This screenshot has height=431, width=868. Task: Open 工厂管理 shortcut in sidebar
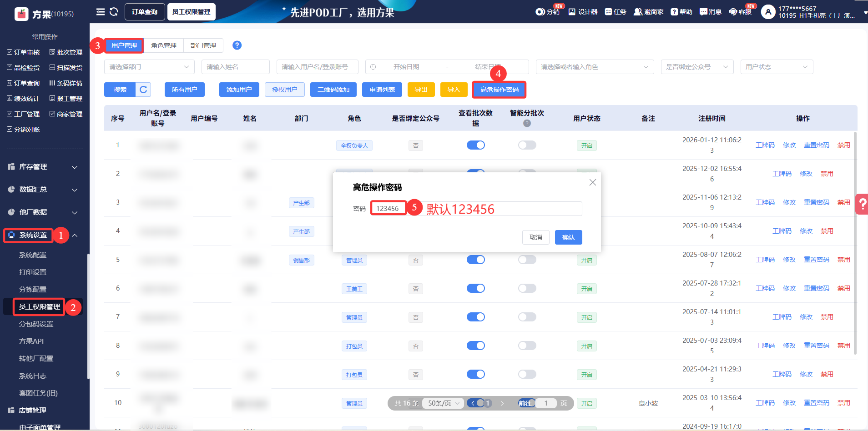pyautogui.click(x=24, y=114)
